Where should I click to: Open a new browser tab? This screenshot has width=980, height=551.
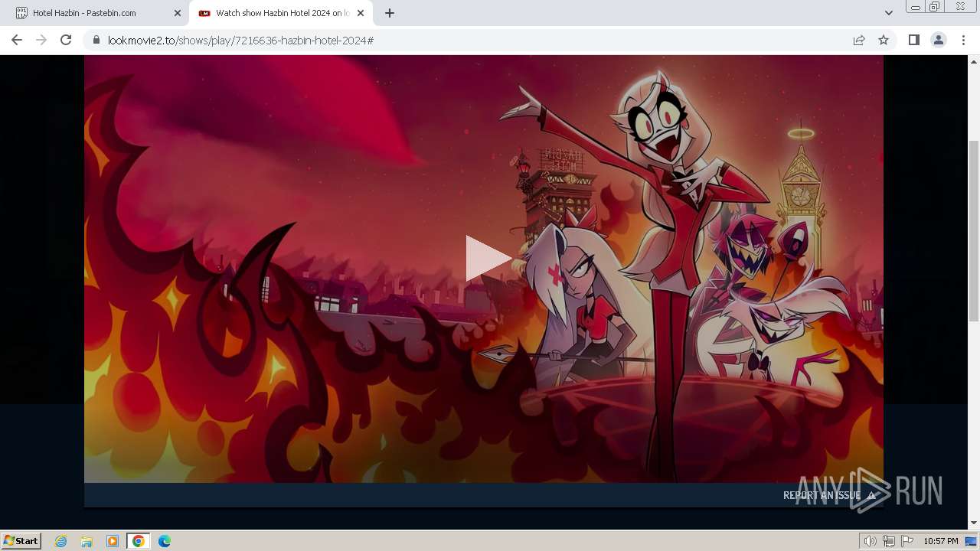tap(390, 13)
